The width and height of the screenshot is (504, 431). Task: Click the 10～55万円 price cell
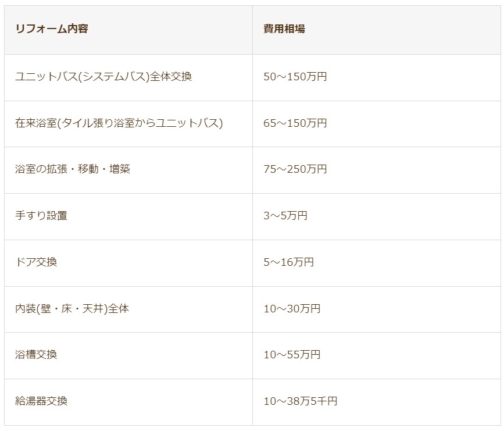click(x=292, y=355)
